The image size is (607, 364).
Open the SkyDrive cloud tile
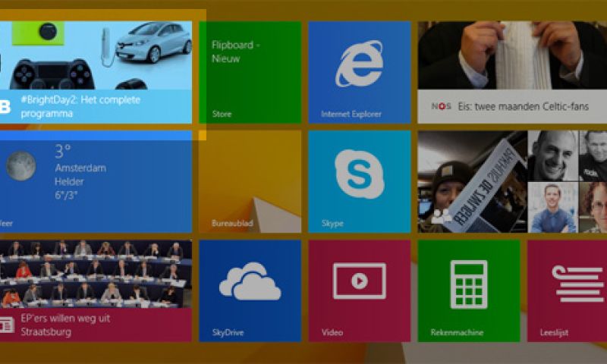[250, 290]
